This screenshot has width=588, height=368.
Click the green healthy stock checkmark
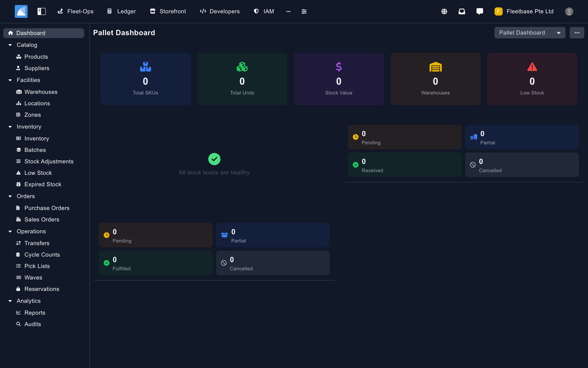pos(214,159)
